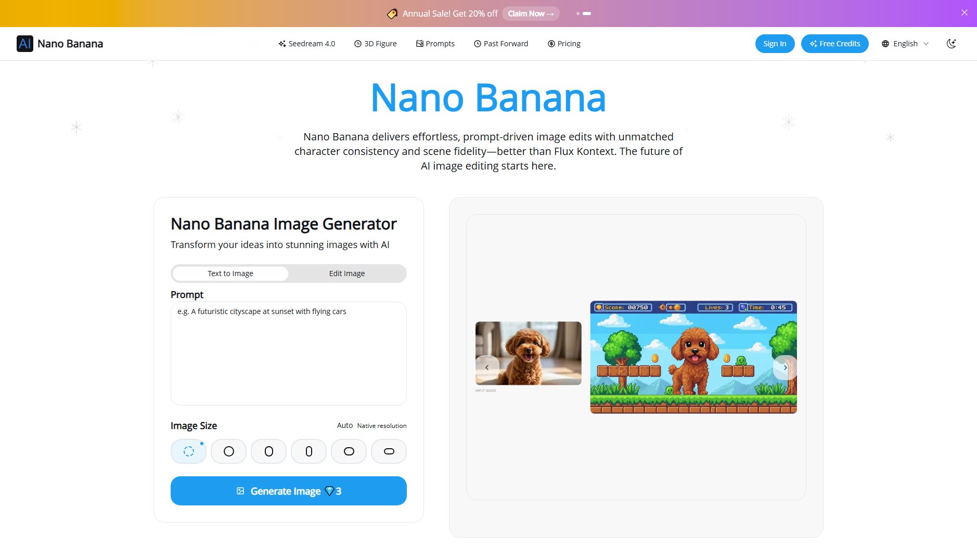The height and width of the screenshot is (560, 977).
Task: Select the active banner slide indicator dash
Action: 587,14
